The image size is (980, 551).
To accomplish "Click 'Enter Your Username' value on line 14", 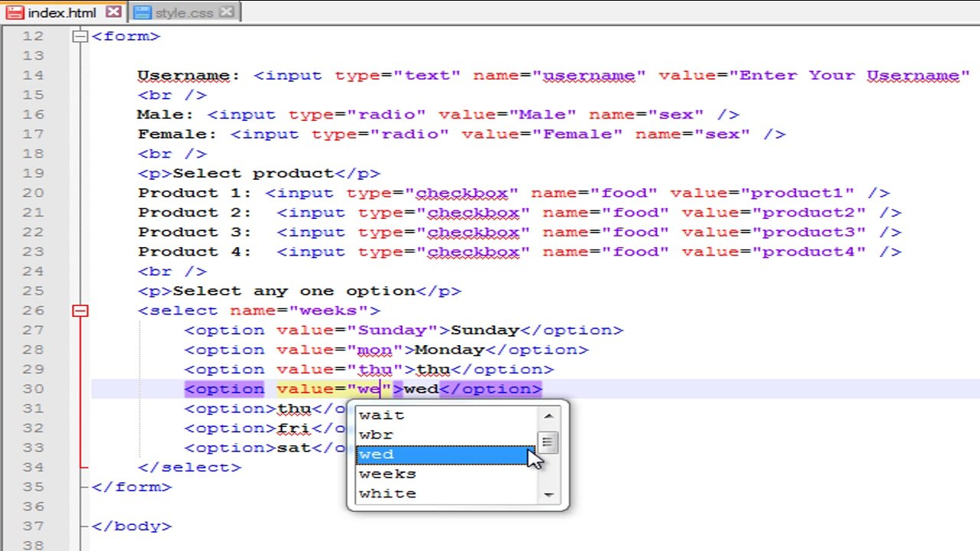I will pos(849,75).
